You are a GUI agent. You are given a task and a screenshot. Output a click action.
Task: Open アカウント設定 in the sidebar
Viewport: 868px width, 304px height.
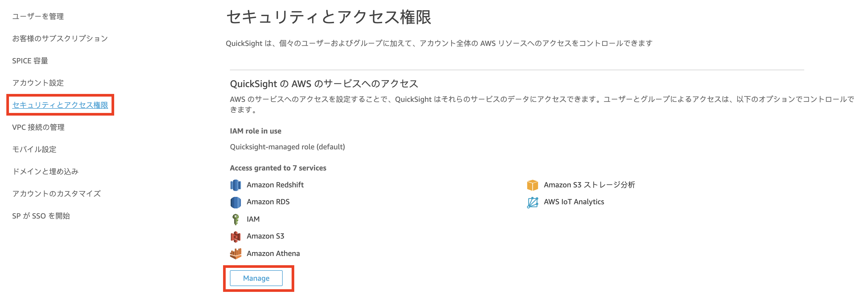(x=37, y=83)
